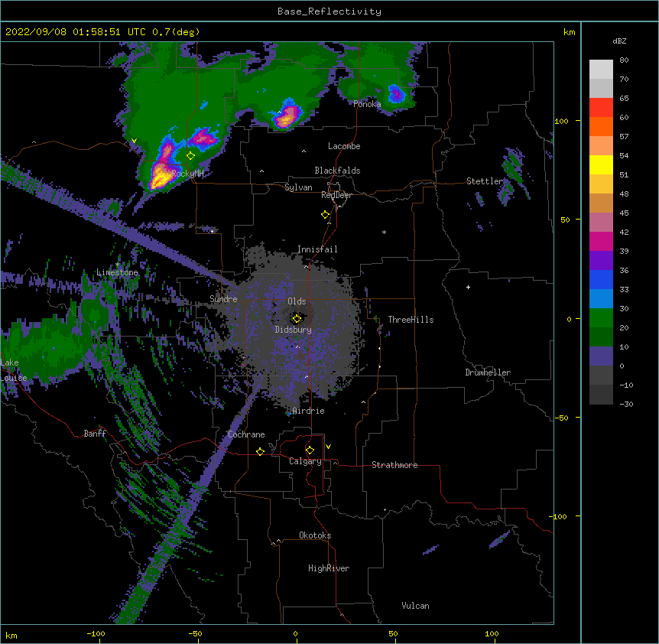Click the yellow diamond marker beside RockyMH
The width and height of the screenshot is (659, 644).
coord(191,156)
